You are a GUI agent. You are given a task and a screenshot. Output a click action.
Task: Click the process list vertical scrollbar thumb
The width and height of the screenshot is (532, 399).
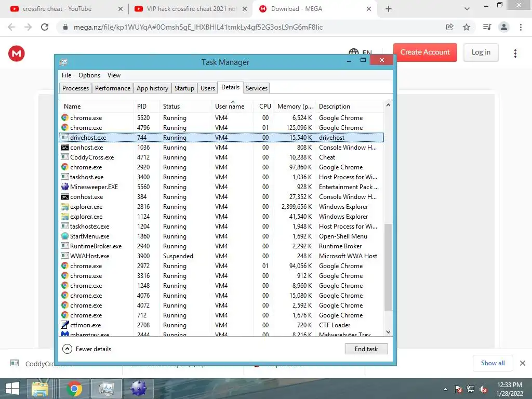pos(388,268)
